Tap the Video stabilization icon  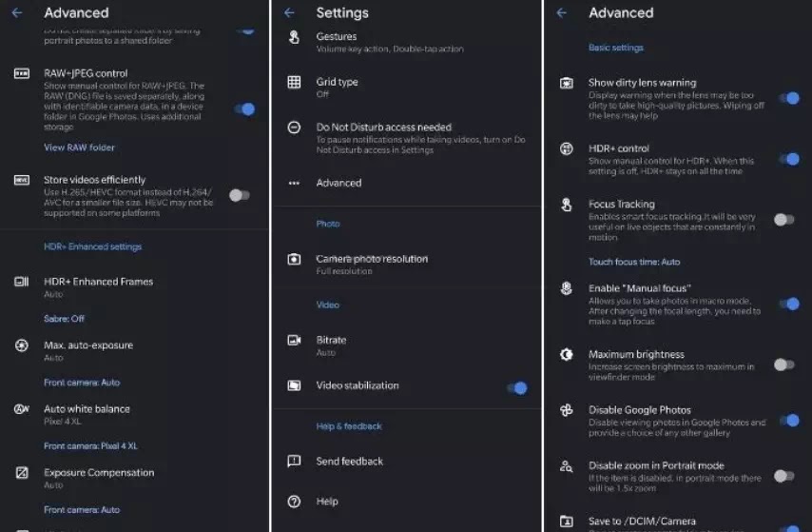(294, 385)
